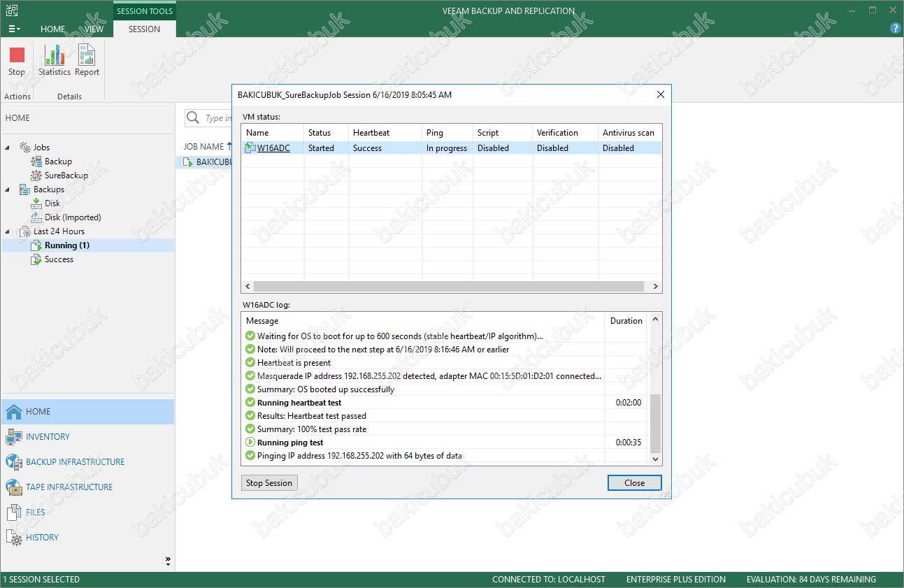This screenshot has width=904, height=588.
Task: Open INVENTORY navigation view
Action: [48, 437]
